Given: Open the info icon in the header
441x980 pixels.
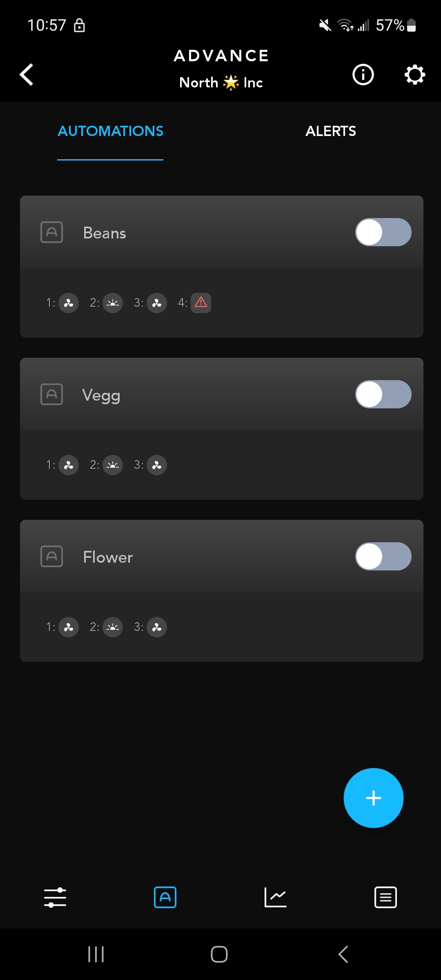Looking at the screenshot, I should [x=363, y=75].
